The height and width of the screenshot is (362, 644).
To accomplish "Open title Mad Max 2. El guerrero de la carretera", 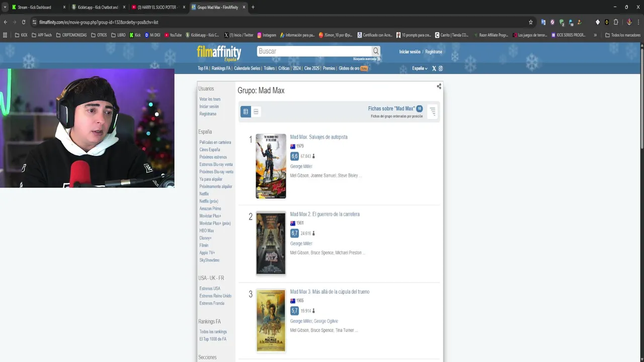I will (325, 214).
